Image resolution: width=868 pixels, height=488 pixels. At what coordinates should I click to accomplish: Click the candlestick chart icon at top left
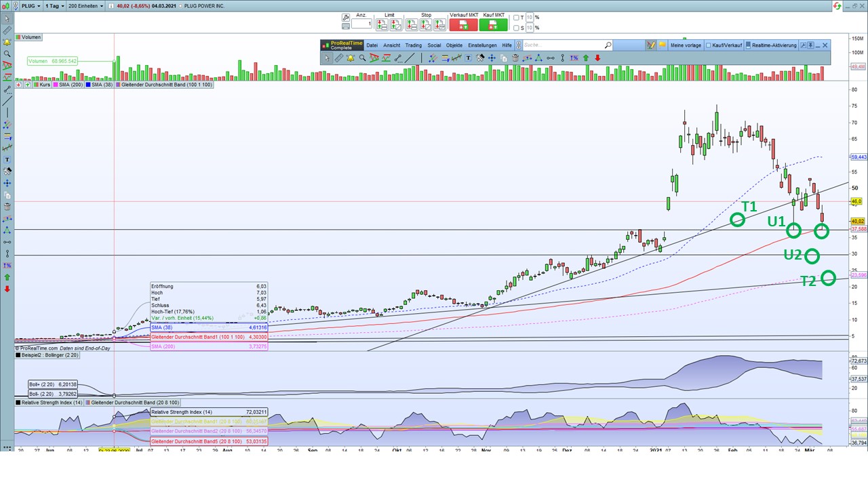click(x=7, y=5)
